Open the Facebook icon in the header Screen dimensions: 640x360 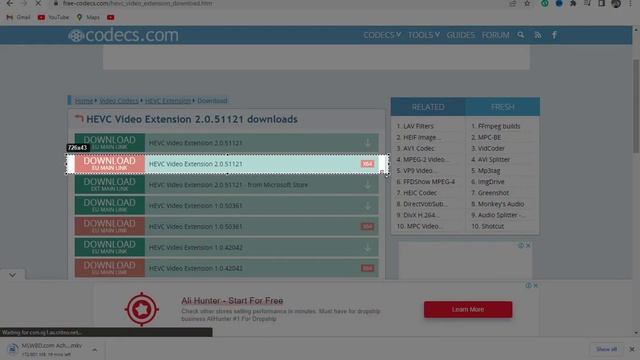554,35
